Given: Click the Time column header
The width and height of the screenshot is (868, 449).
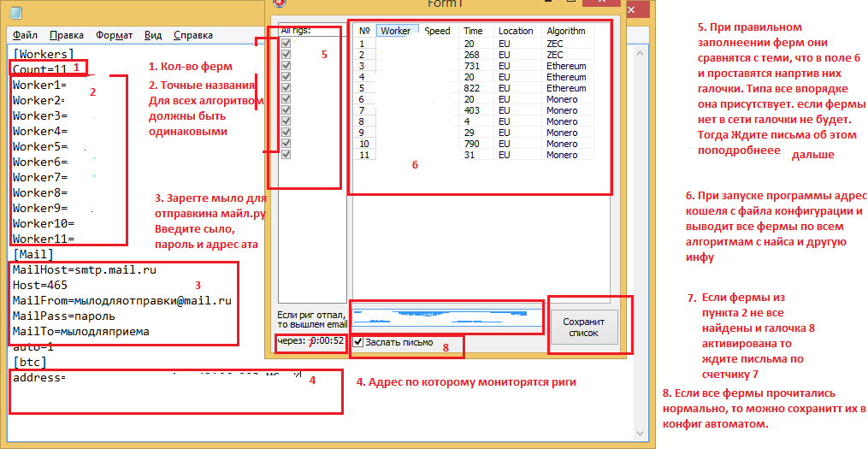Looking at the screenshot, I should click(474, 31).
